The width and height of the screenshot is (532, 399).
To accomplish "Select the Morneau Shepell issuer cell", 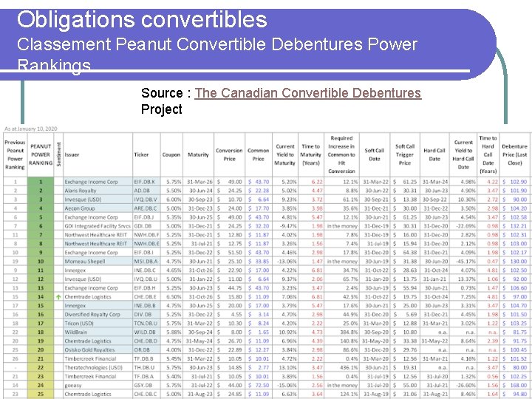I will 98,262.
